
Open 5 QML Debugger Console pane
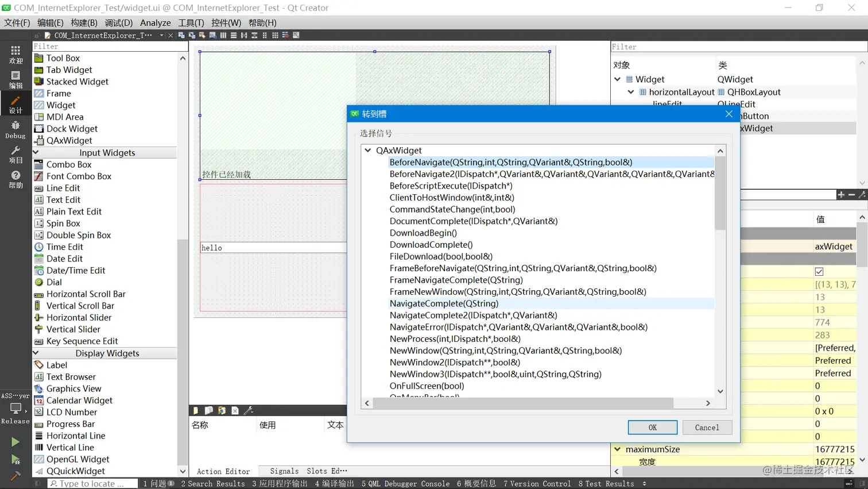tap(406, 484)
